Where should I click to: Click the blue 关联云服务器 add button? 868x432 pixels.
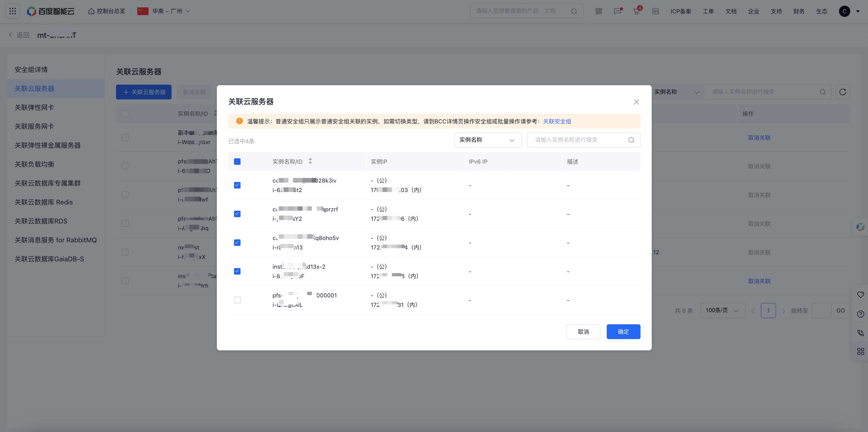144,92
